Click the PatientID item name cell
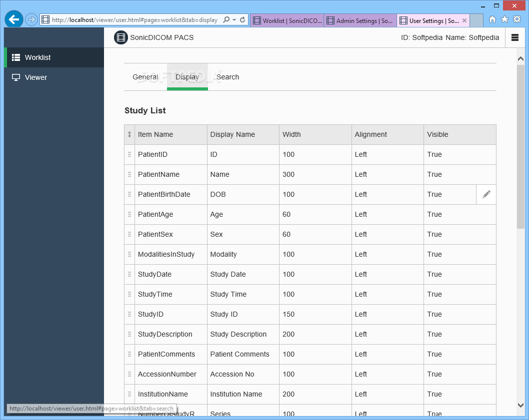The image size is (529, 420). pos(170,154)
